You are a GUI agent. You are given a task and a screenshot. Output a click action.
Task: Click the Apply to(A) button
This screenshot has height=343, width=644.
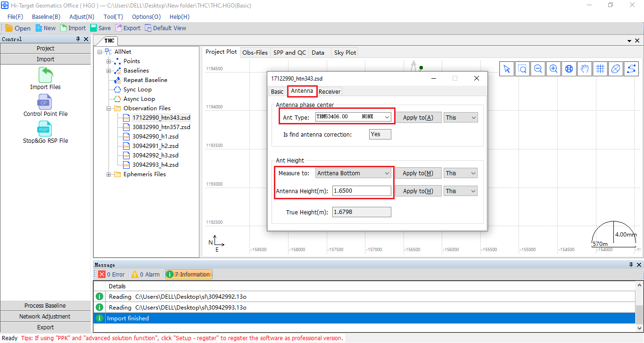418,117
